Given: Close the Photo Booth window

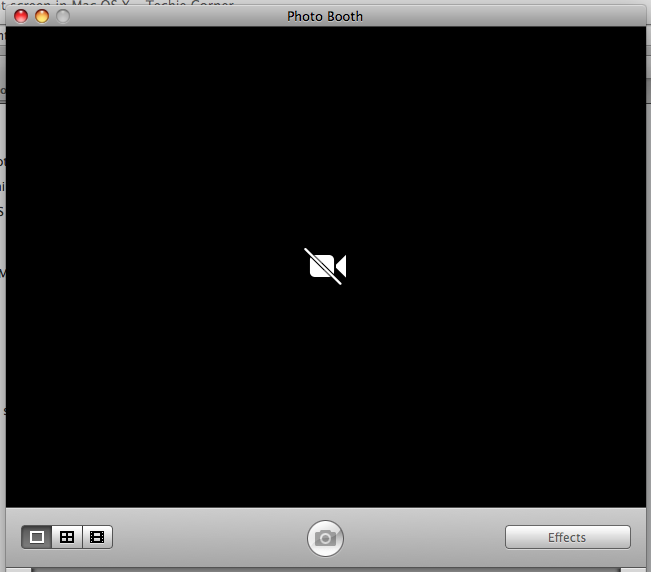Looking at the screenshot, I should [x=21, y=16].
